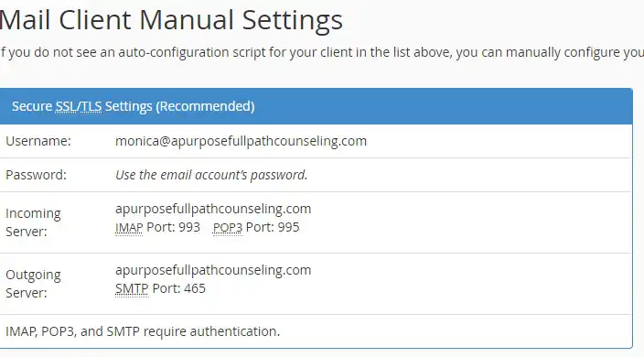
Task: Click the Incoming Server label
Action: pos(33,222)
